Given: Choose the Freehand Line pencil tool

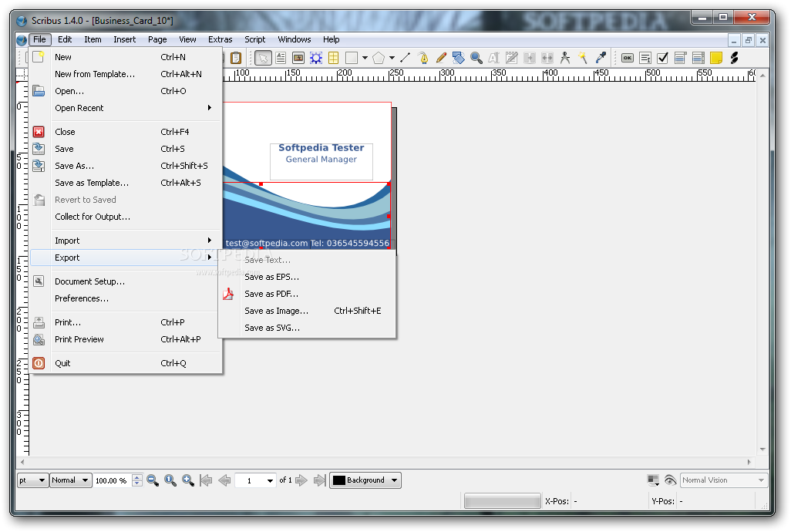Looking at the screenshot, I should point(441,58).
